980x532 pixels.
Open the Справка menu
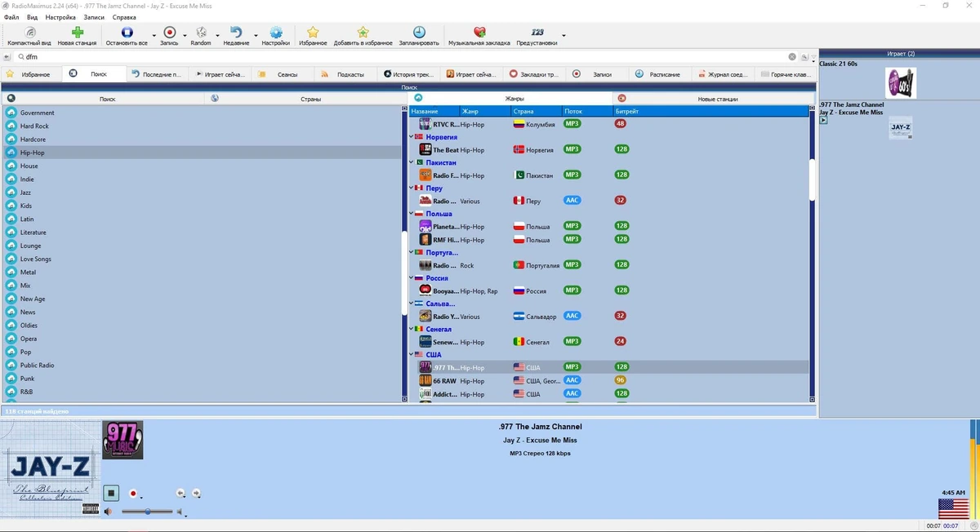point(124,17)
